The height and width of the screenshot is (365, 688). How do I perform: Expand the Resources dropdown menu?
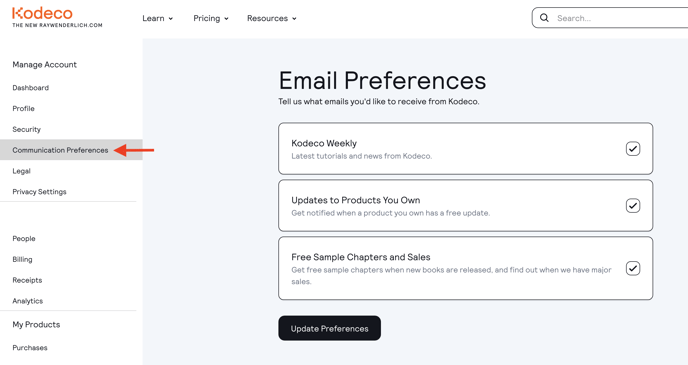(x=272, y=18)
